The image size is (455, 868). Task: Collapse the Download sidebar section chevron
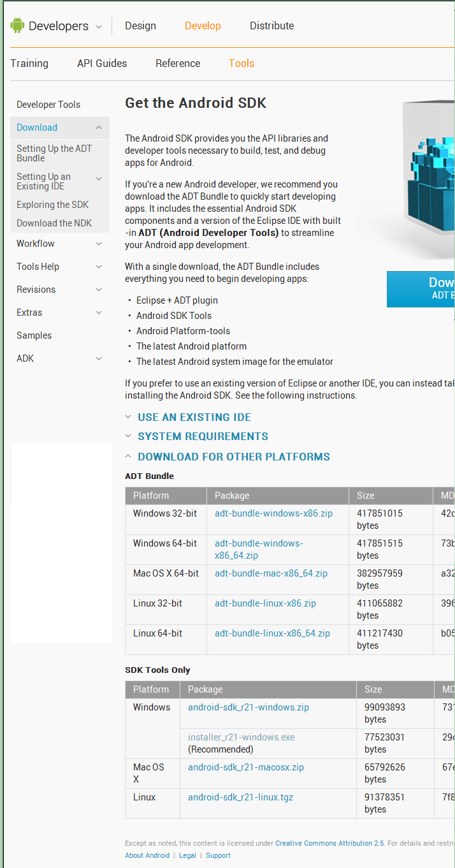[99, 128]
